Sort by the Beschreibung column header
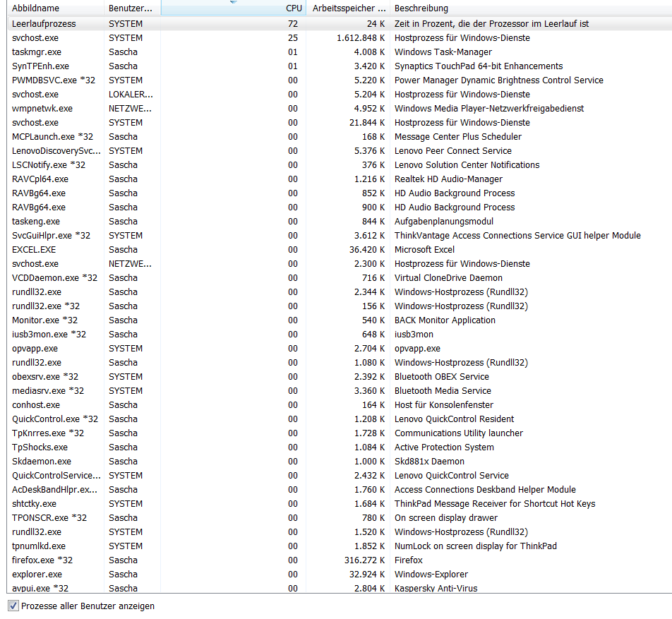 click(531, 8)
